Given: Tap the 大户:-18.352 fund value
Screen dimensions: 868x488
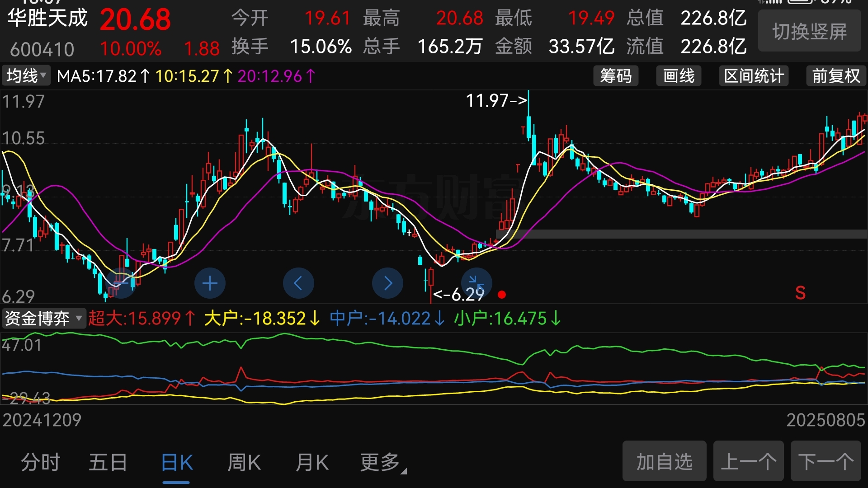Looking at the screenshot, I should pyautogui.click(x=262, y=319).
